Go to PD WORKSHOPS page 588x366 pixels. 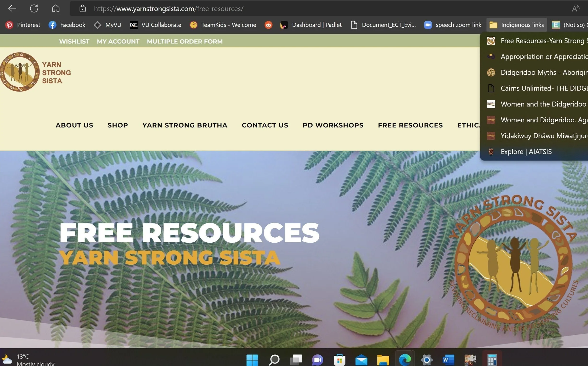(333, 125)
